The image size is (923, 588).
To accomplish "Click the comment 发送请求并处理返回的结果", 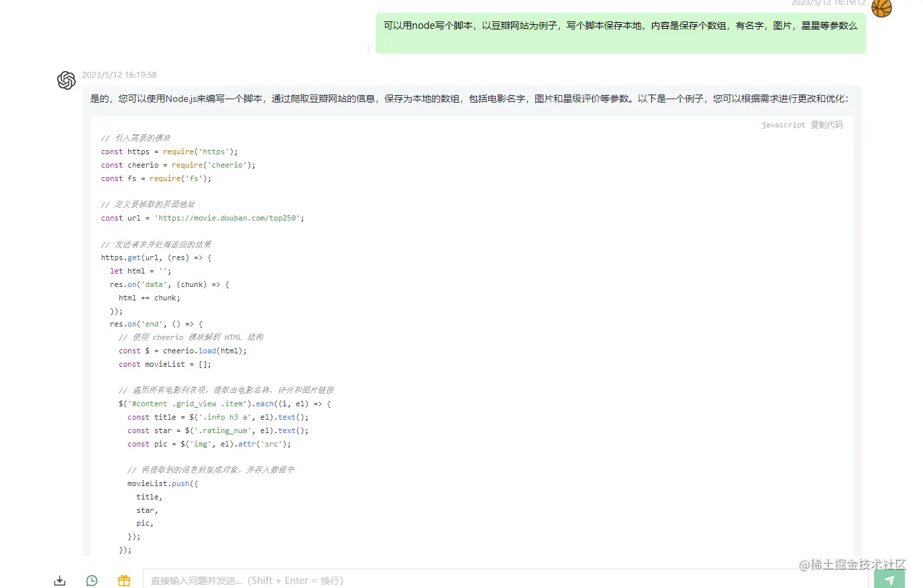I will click(156, 245).
